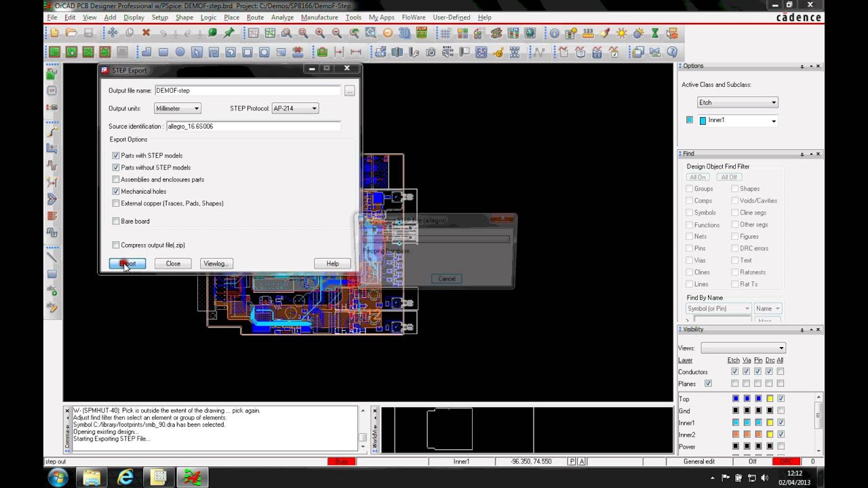The height and width of the screenshot is (488, 868).
Task: Open the FloWare menu
Action: (412, 17)
